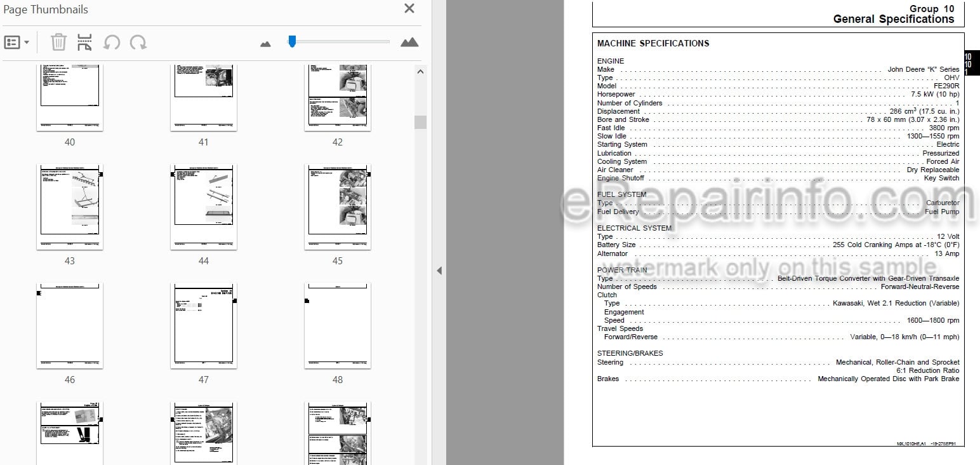Viewport: 980px width, 465px height.
Task: Close the Page Thumbnails panel
Action: tap(409, 9)
